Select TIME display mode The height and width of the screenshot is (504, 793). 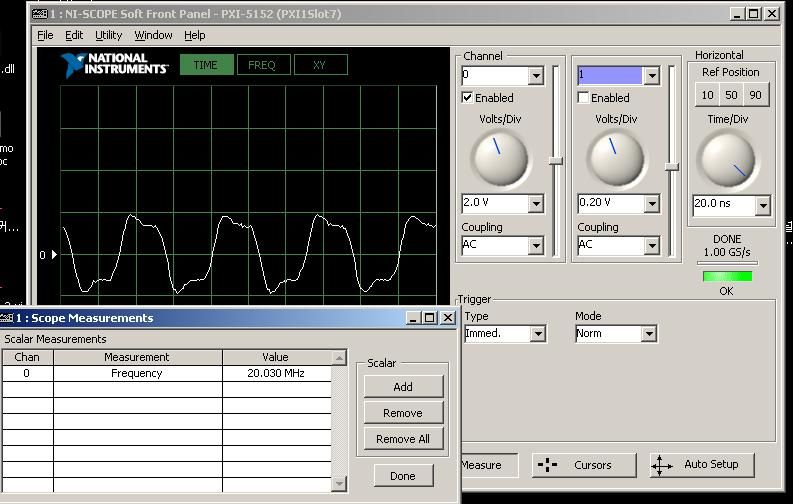[206, 65]
